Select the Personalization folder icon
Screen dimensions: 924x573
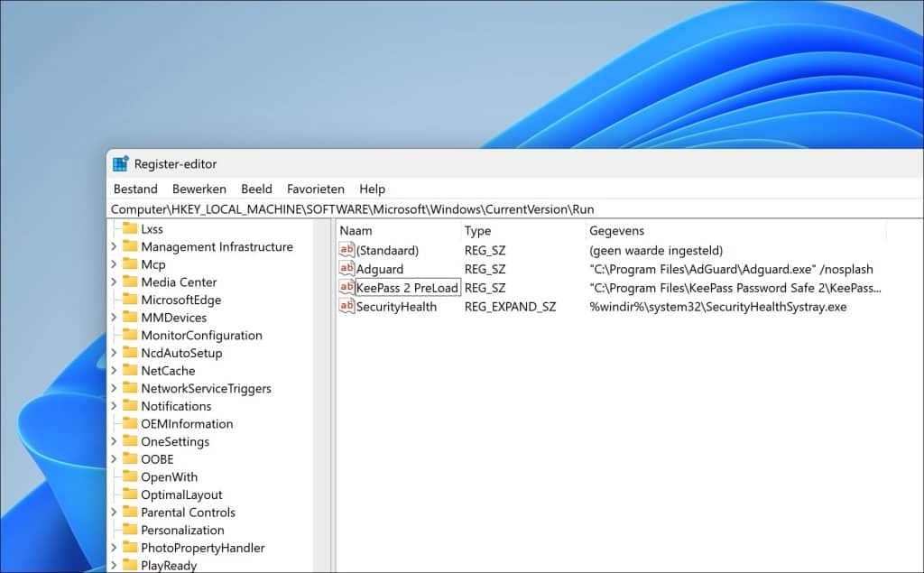click(x=129, y=530)
